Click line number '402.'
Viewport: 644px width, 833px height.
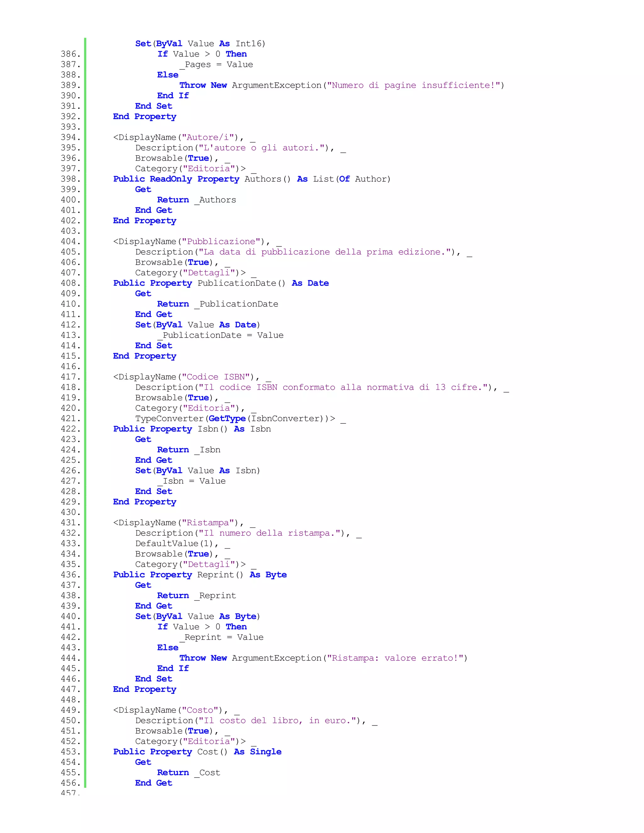(70, 220)
